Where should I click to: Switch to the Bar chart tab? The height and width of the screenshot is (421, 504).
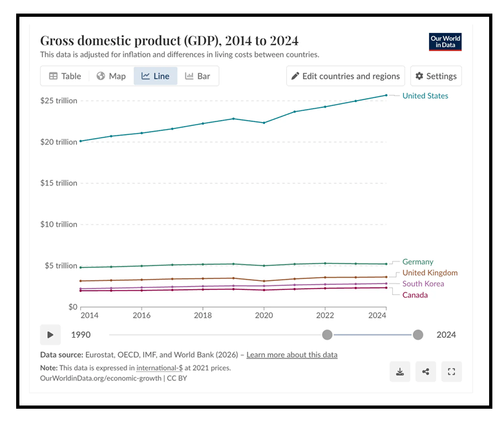[x=197, y=76]
